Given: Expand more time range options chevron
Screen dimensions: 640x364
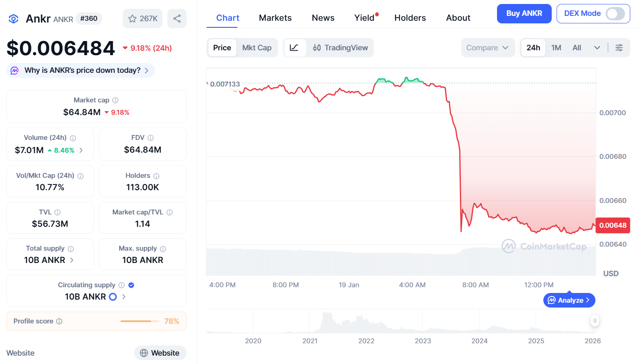Looking at the screenshot, I should pyautogui.click(x=597, y=48).
